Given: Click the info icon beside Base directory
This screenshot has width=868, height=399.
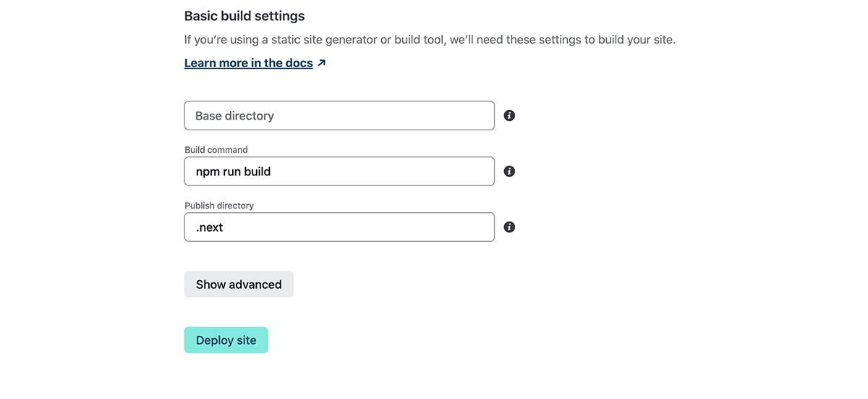Looking at the screenshot, I should pyautogui.click(x=509, y=116).
